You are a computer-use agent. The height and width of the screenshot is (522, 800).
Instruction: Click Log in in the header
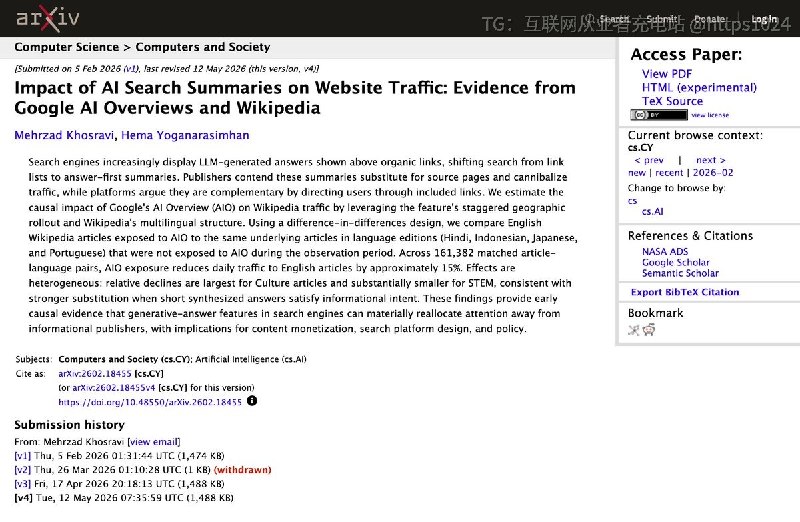pos(764,19)
